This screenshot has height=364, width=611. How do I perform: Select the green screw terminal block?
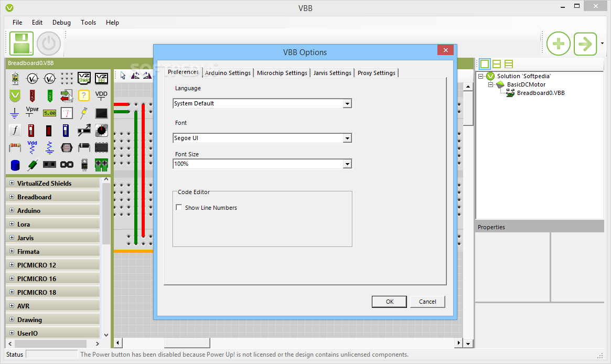click(101, 165)
